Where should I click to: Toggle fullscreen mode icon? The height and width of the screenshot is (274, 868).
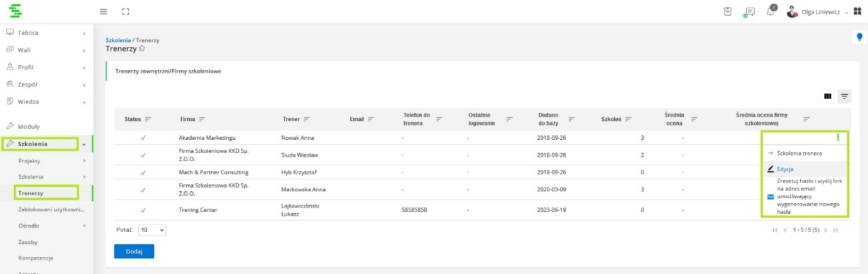[126, 11]
